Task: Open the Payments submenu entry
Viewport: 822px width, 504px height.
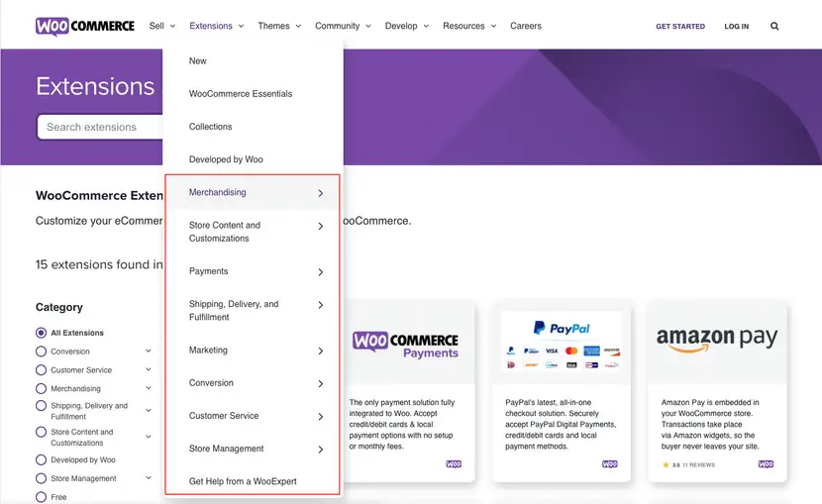Action: tap(253, 271)
